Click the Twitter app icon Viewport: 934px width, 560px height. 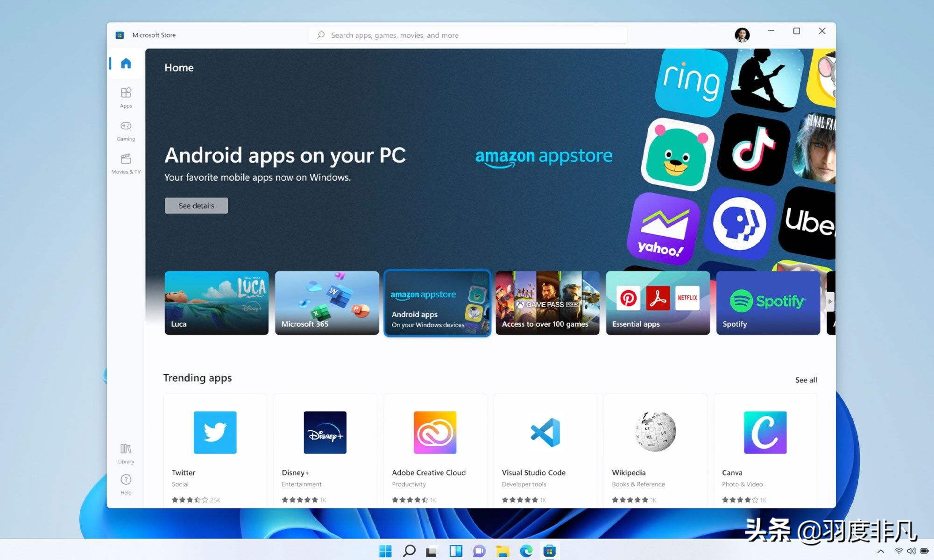click(215, 432)
